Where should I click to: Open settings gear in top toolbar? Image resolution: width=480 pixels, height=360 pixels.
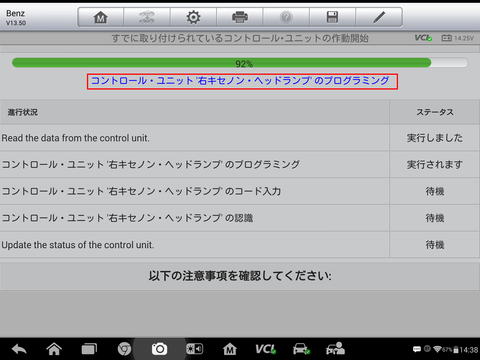193,17
